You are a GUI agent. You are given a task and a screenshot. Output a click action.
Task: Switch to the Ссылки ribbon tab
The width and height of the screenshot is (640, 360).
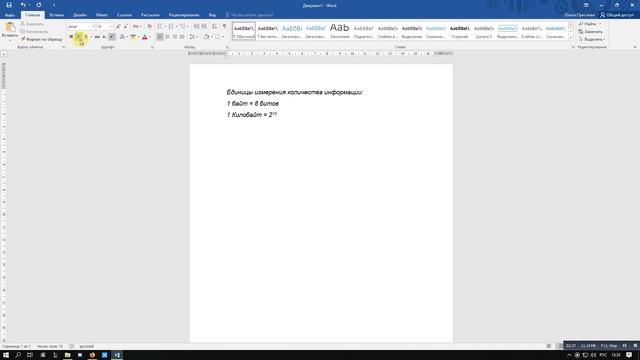[x=124, y=15]
